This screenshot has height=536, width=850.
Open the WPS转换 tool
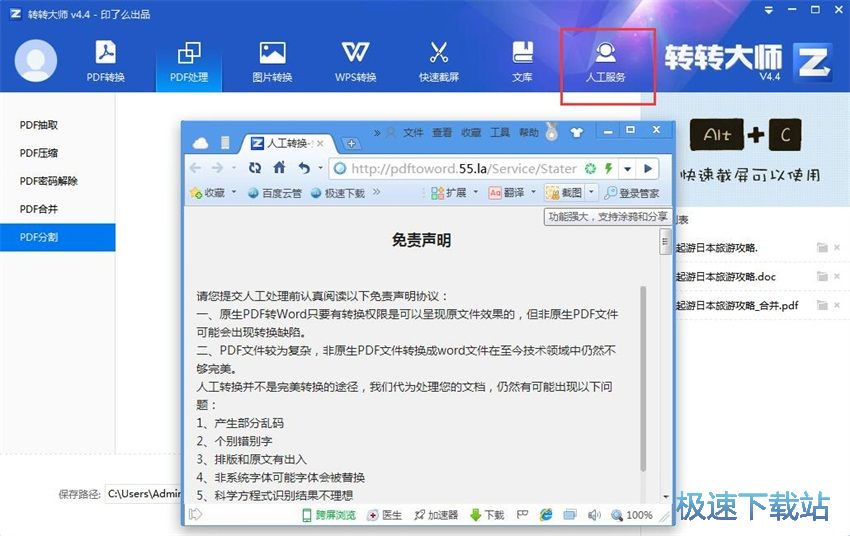[x=355, y=61]
